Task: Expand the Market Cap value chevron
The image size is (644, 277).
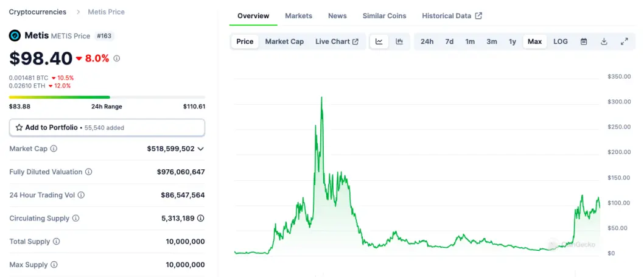Action: (x=200, y=149)
